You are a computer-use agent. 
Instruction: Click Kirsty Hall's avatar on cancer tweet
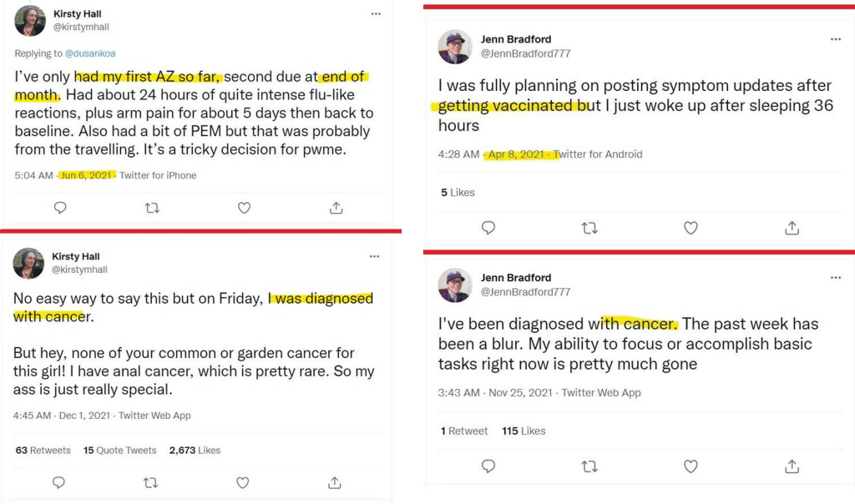[x=28, y=263]
